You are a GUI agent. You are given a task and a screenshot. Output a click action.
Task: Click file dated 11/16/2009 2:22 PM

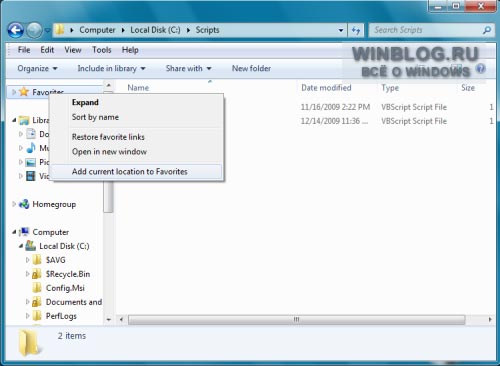point(335,107)
